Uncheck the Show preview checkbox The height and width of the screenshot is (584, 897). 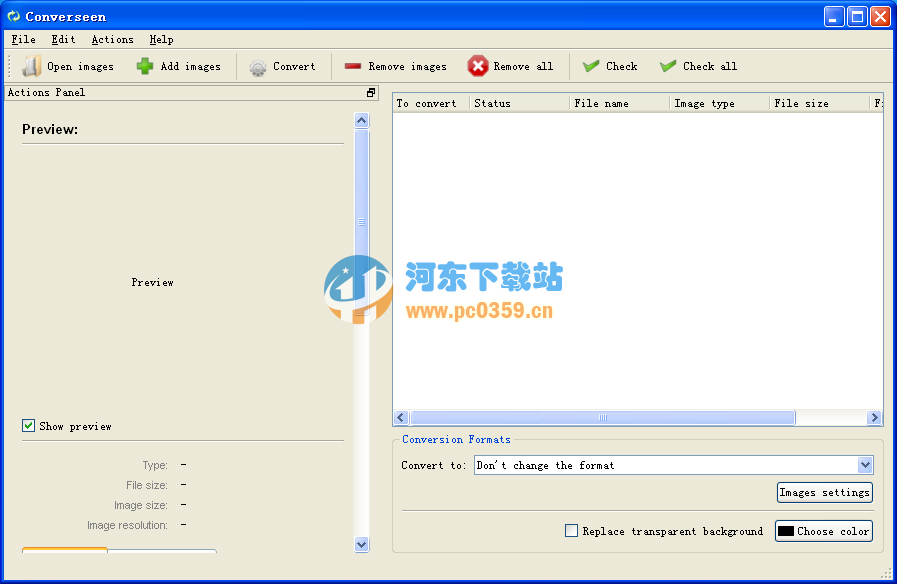tap(28, 426)
